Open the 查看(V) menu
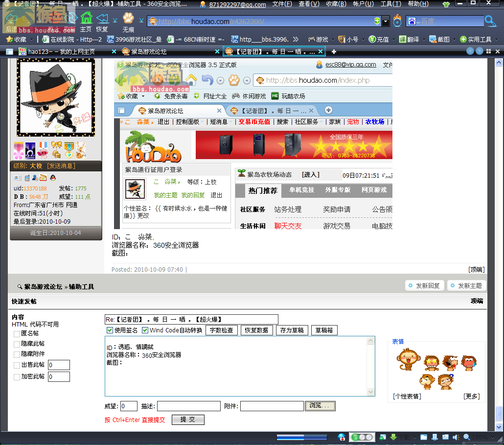 pyautogui.click(x=309, y=4)
